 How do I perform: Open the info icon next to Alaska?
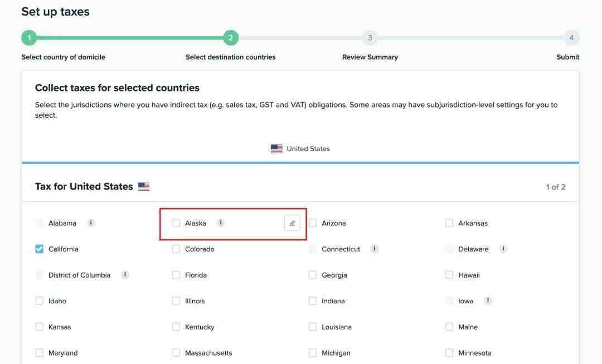pyautogui.click(x=221, y=223)
